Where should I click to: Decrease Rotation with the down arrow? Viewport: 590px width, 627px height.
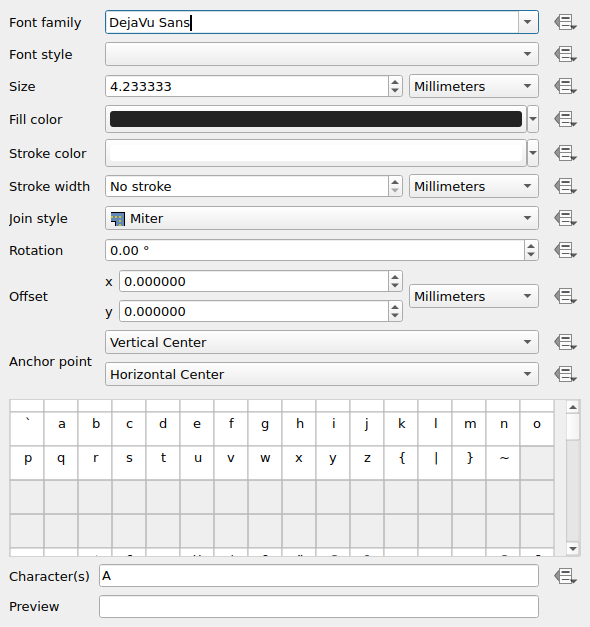[531, 255]
